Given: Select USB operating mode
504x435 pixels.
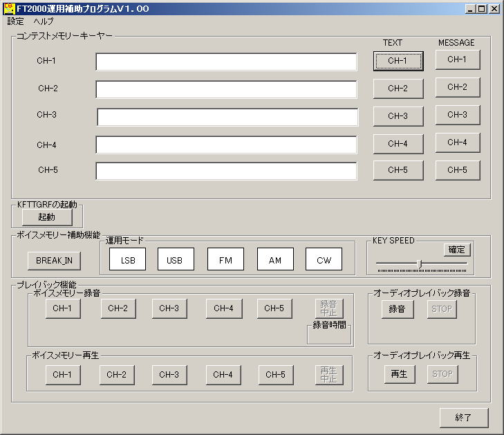Looking at the screenshot, I should [175, 260].
